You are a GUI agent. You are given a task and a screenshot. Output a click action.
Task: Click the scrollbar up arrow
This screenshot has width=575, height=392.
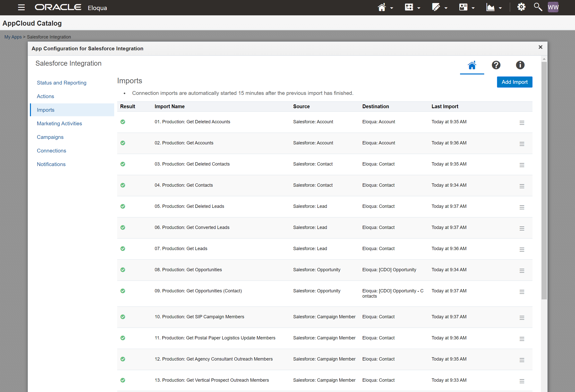544,59
